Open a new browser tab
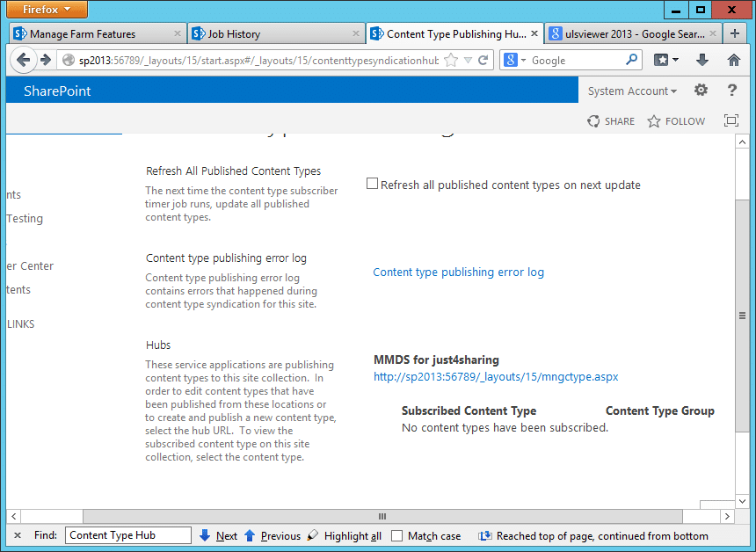Viewport: 756px width, 552px height. coord(734,33)
